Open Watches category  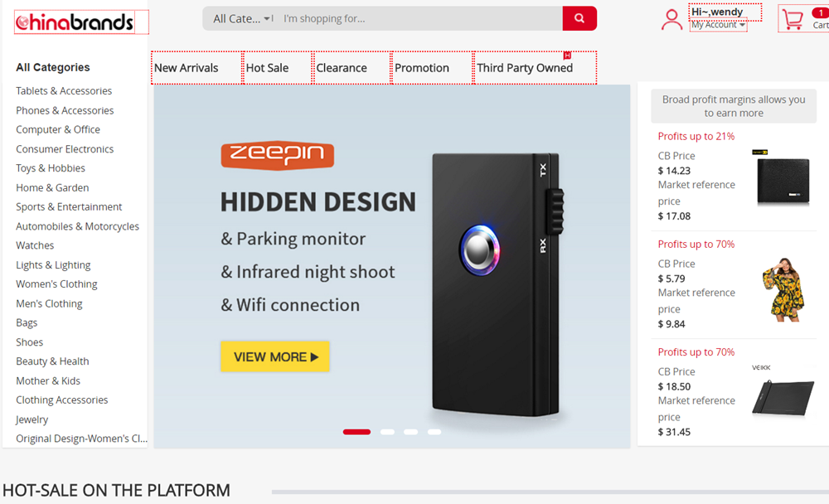pyautogui.click(x=35, y=245)
